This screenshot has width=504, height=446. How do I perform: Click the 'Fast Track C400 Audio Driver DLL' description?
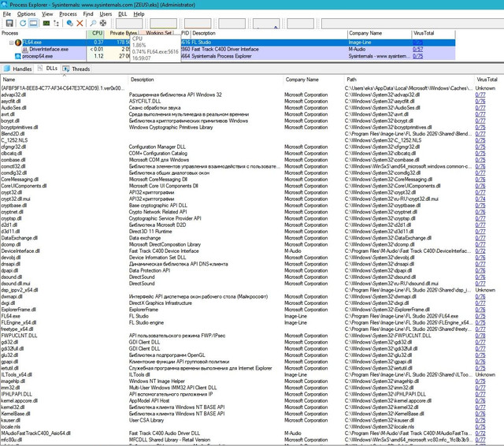point(165,433)
